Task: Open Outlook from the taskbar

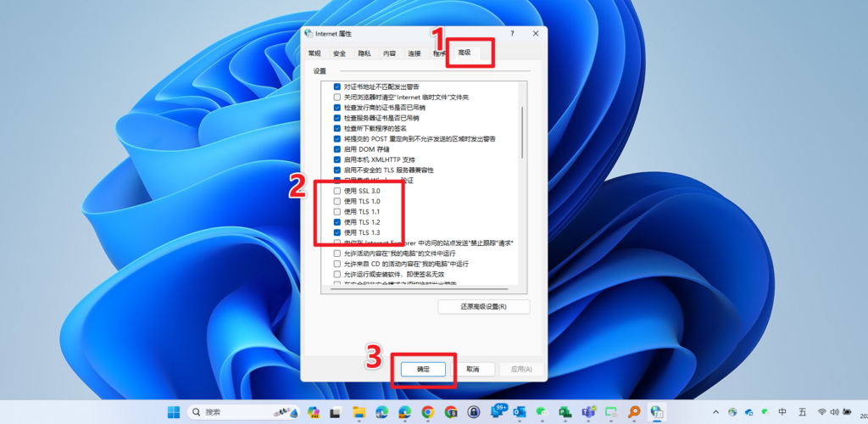Action: point(520,412)
